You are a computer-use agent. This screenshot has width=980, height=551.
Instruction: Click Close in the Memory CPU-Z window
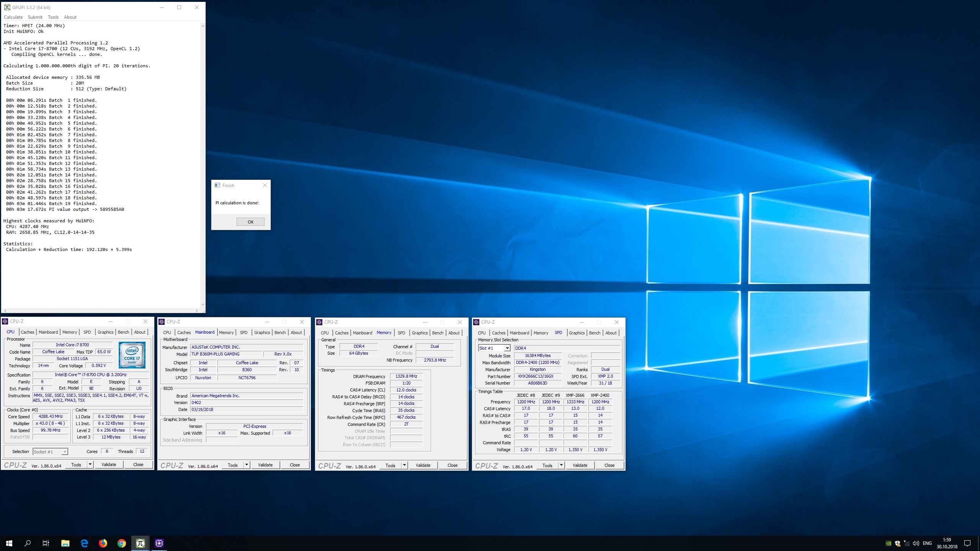pyautogui.click(x=452, y=465)
